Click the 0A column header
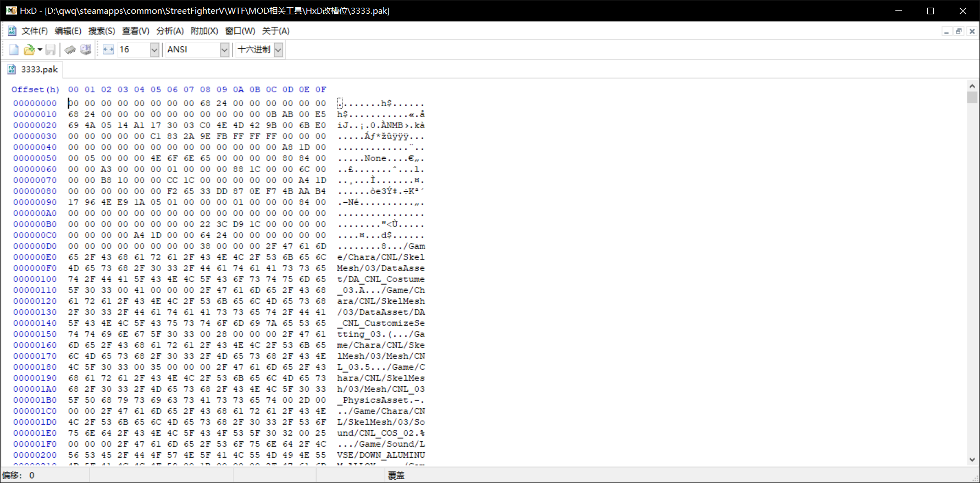This screenshot has height=483, width=980. pyautogui.click(x=238, y=90)
